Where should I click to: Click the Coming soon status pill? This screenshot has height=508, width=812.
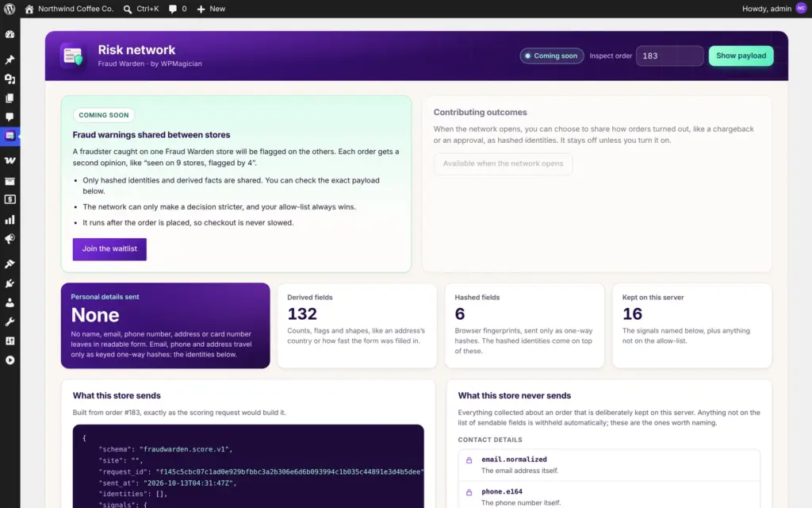coord(552,56)
